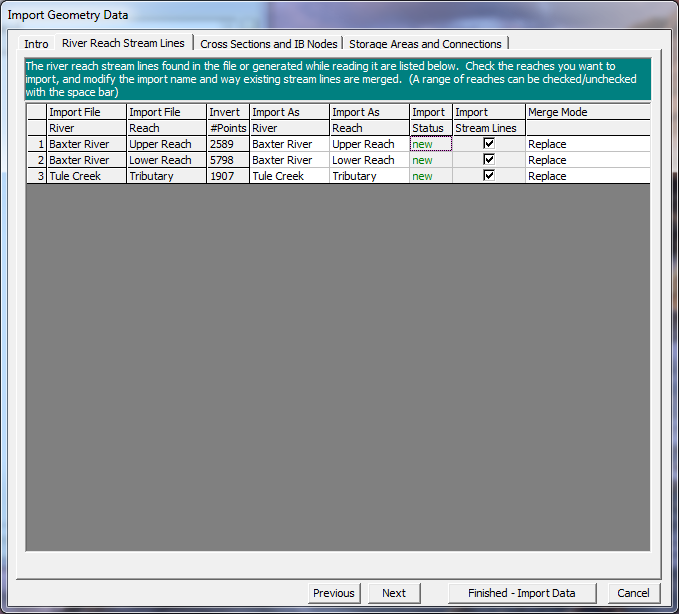Edit Import As Reach cell 'Lower Reach'

point(369,160)
